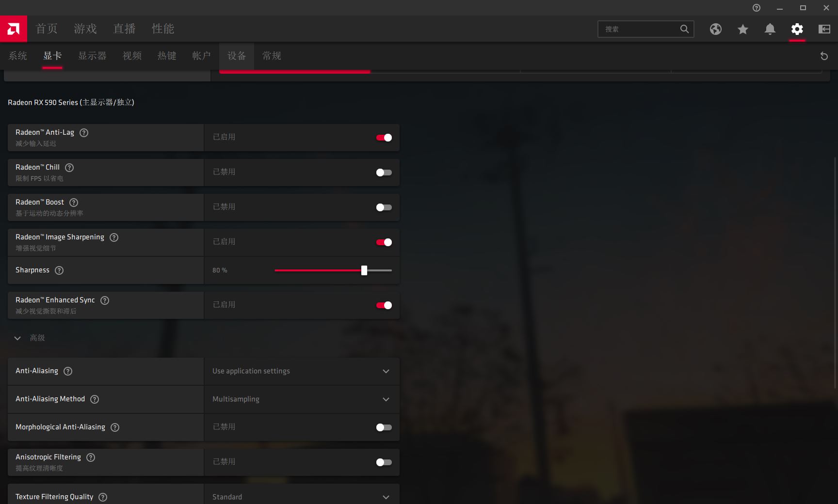Screen dimensions: 838x504
Task: Go to the 直播 streaming tab
Action: point(125,29)
